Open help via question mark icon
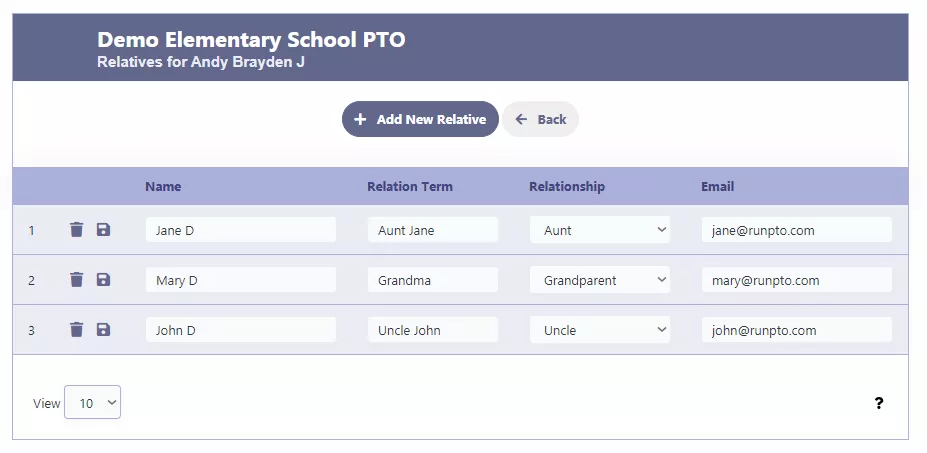The width and height of the screenshot is (927, 453). (x=879, y=403)
